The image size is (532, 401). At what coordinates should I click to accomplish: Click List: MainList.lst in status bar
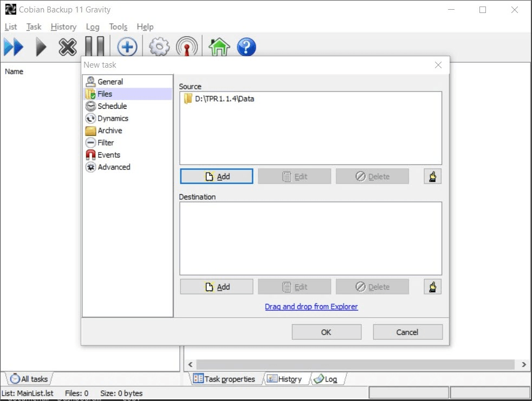click(28, 393)
